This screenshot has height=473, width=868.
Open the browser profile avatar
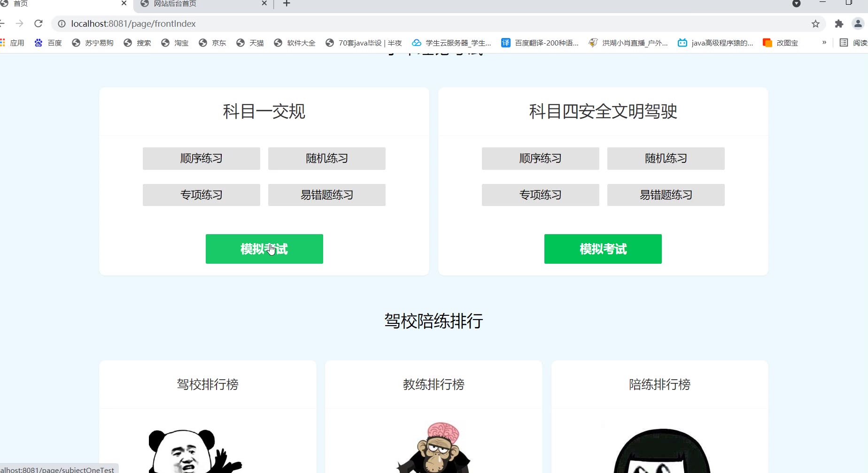click(x=858, y=23)
